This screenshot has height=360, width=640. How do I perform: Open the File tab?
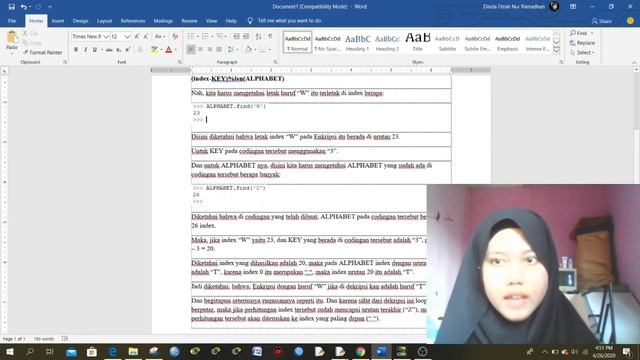pyautogui.click(x=12, y=20)
